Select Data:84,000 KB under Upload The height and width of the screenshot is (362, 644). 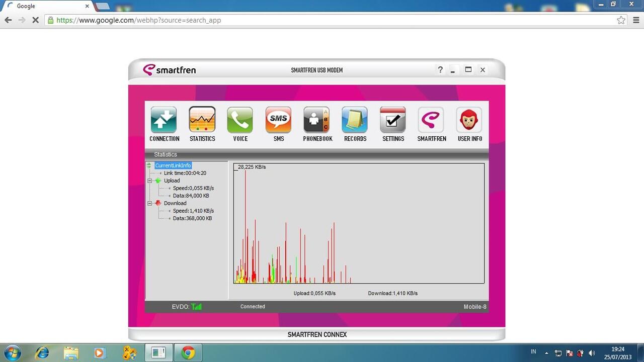[191, 196]
